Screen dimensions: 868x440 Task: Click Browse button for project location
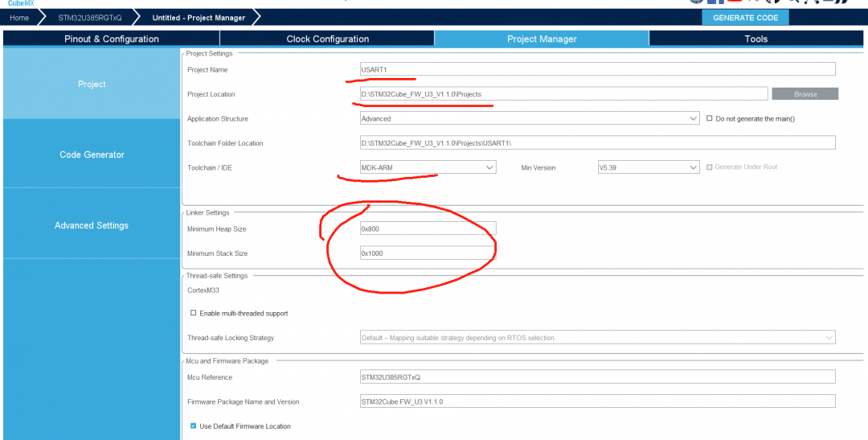point(805,93)
